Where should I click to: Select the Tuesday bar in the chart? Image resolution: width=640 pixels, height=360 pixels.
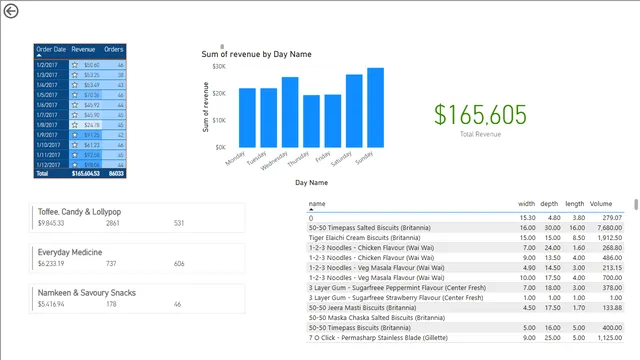269,118
